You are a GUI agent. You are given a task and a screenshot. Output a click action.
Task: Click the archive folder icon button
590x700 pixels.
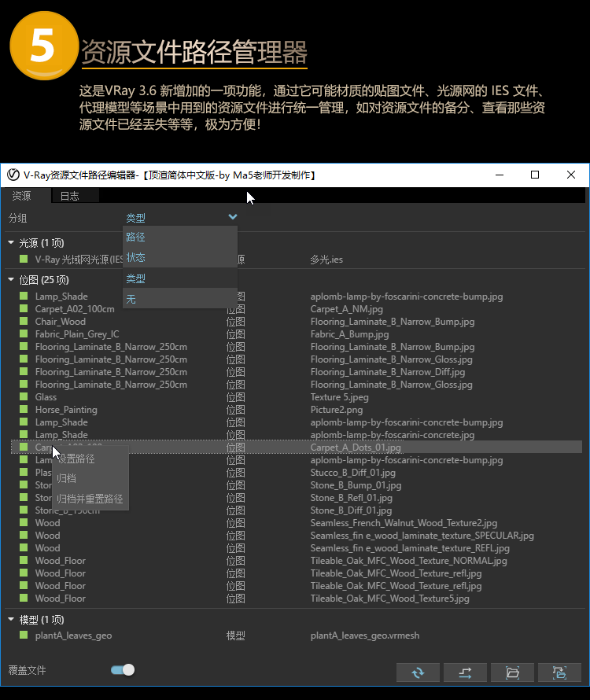(x=512, y=672)
